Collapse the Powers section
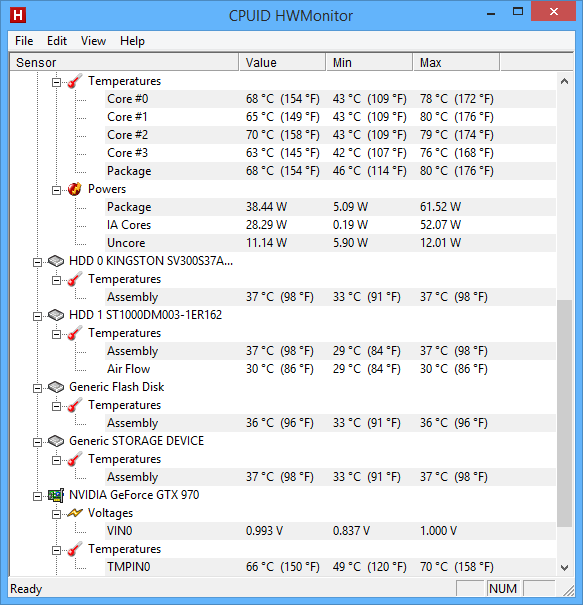Screen dimensions: 583x605 point(56,190)
